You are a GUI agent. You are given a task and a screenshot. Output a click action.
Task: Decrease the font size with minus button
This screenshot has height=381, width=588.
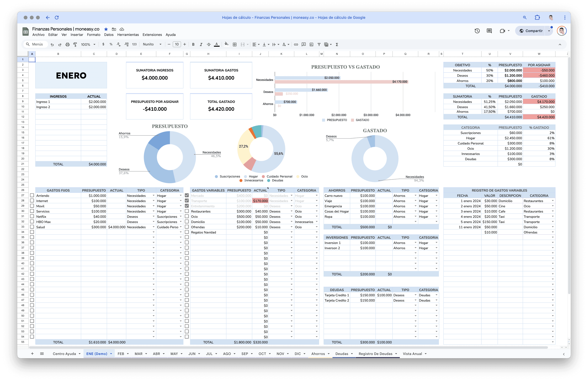click(x=169, y=45)
